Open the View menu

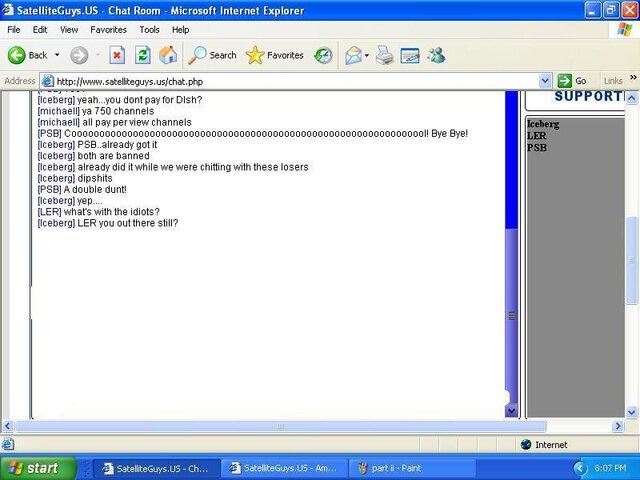point(69,30)
